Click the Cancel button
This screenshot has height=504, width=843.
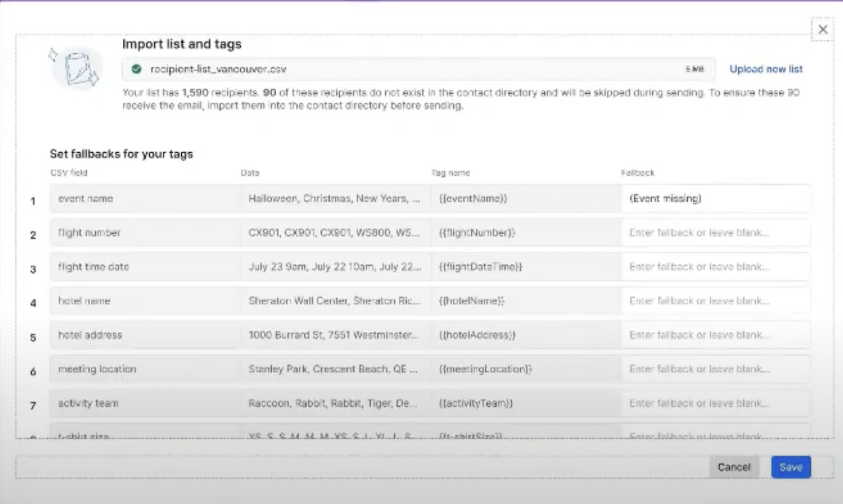(x=734, y=467)
